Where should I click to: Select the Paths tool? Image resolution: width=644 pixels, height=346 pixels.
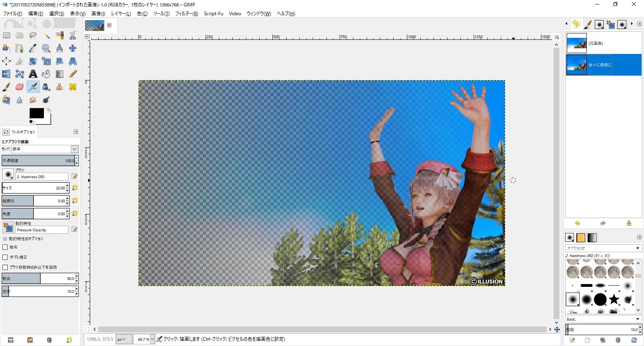point(19,48)
